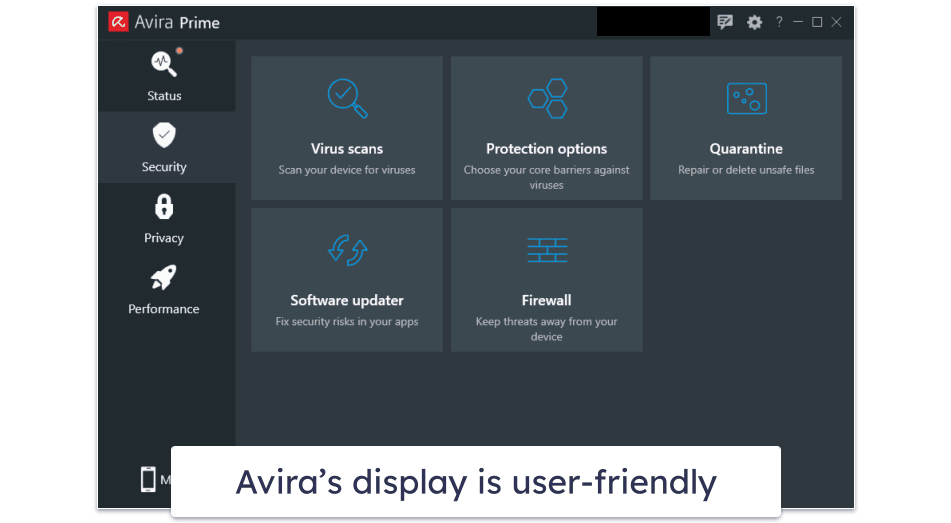Select the Security shield icon
This screenshot has width=951, height=523.
pos(164,135)
